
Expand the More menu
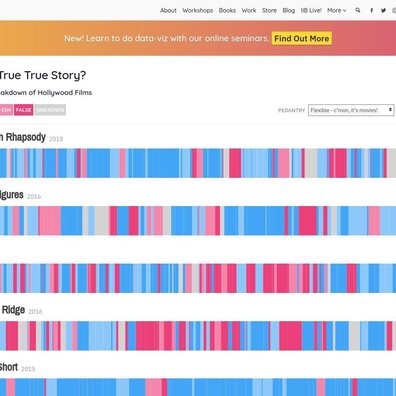tap(336, 10)
